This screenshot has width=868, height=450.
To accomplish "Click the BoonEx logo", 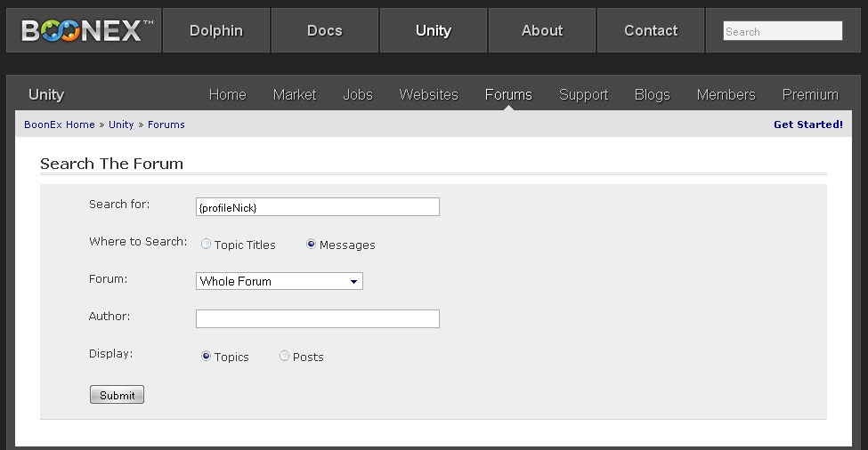I will tap(84, 31).
